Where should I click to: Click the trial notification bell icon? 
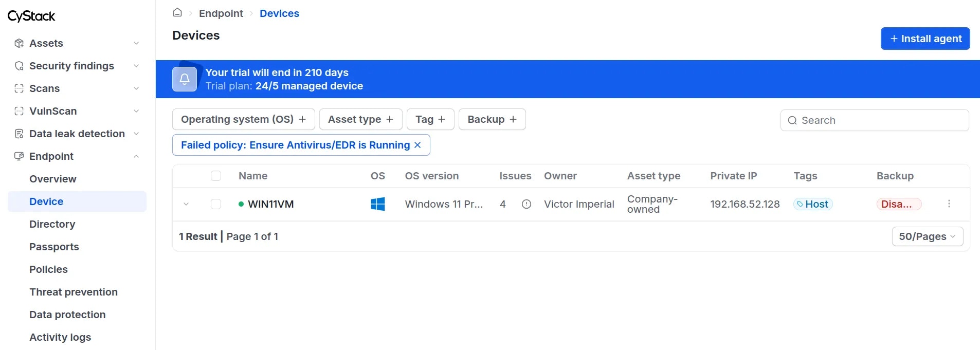185,79
